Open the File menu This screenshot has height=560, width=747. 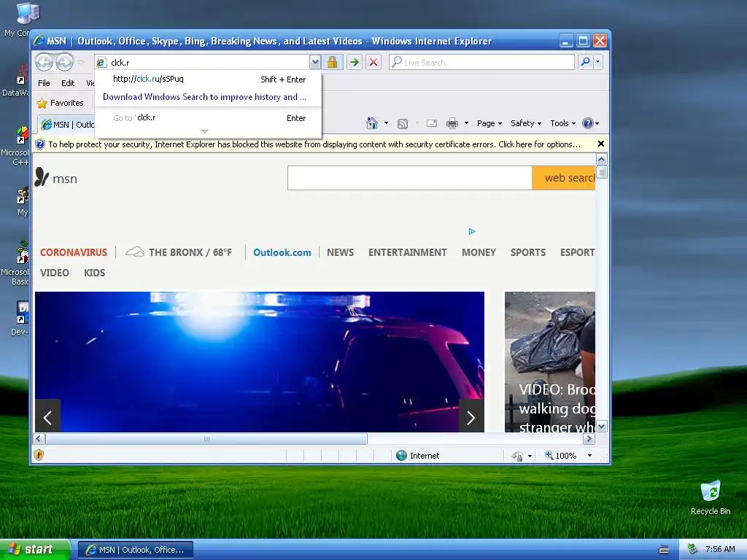[44, 83]
